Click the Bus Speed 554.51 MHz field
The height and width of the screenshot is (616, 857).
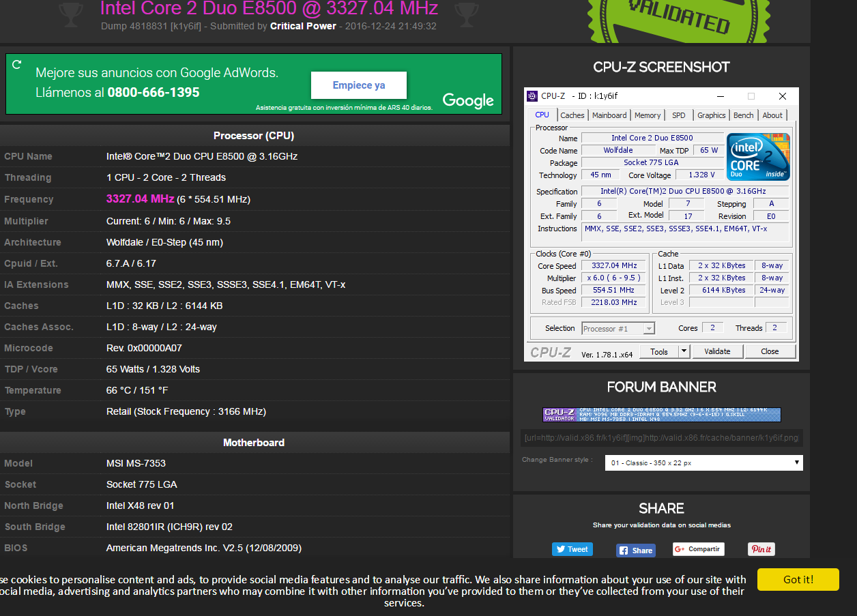pyautogui.click(x=614, y=290)
